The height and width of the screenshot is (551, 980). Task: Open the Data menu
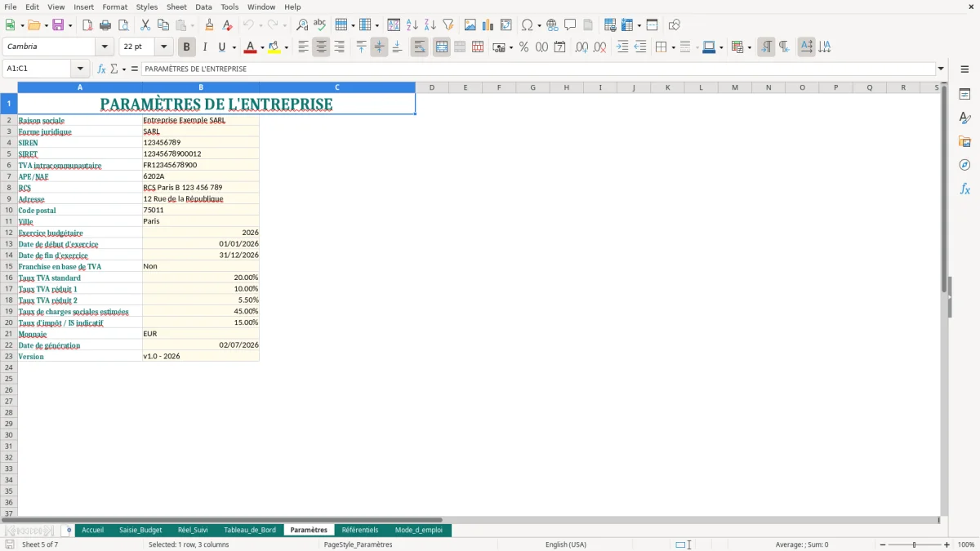pyautogui.click(x=203, y=7)
